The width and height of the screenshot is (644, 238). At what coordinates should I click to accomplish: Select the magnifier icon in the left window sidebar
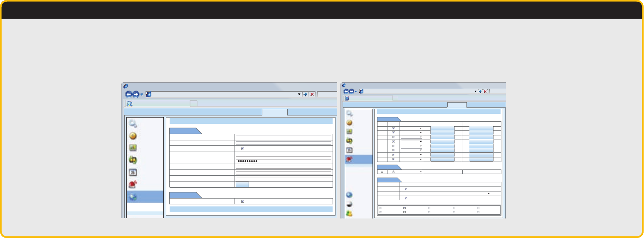[133, 123]
